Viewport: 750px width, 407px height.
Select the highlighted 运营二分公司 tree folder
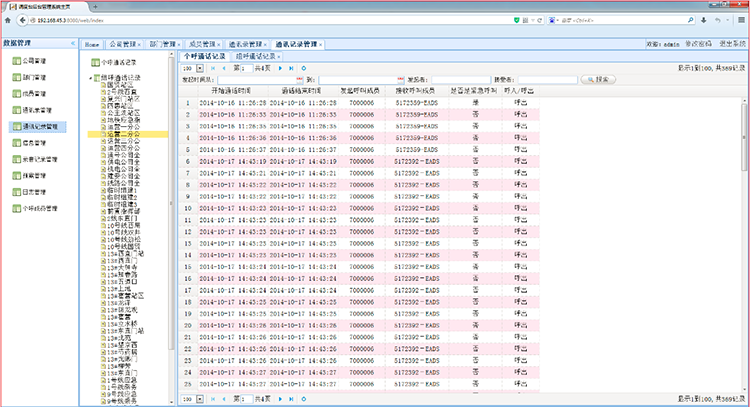coord(128,134)
